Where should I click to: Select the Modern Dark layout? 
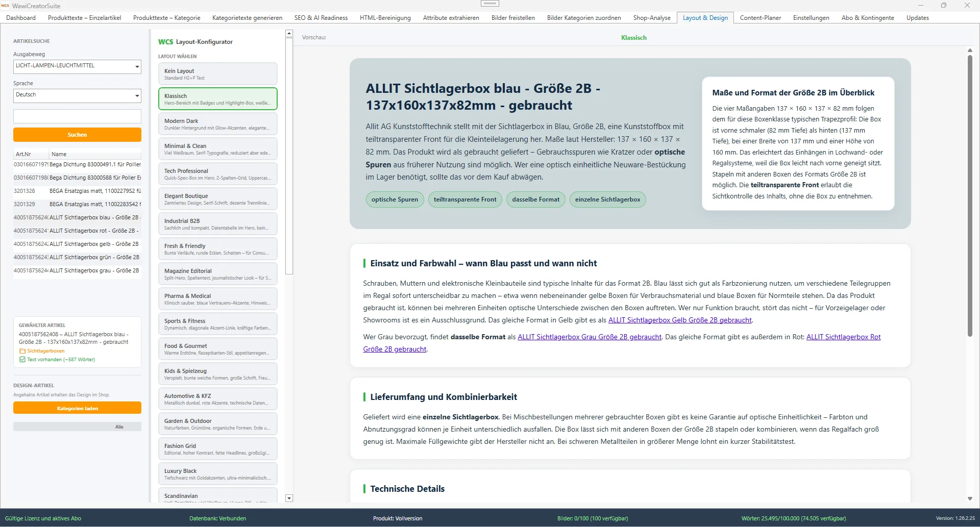tap(217, 123)
